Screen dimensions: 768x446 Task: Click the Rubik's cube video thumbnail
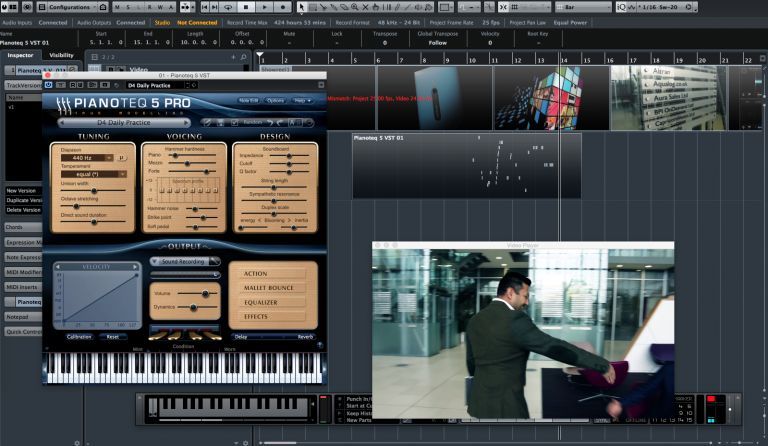point(551,98)
